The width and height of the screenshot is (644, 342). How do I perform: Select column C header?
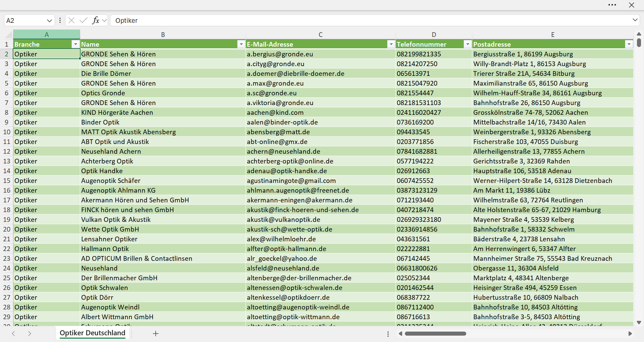pos(321,35)
